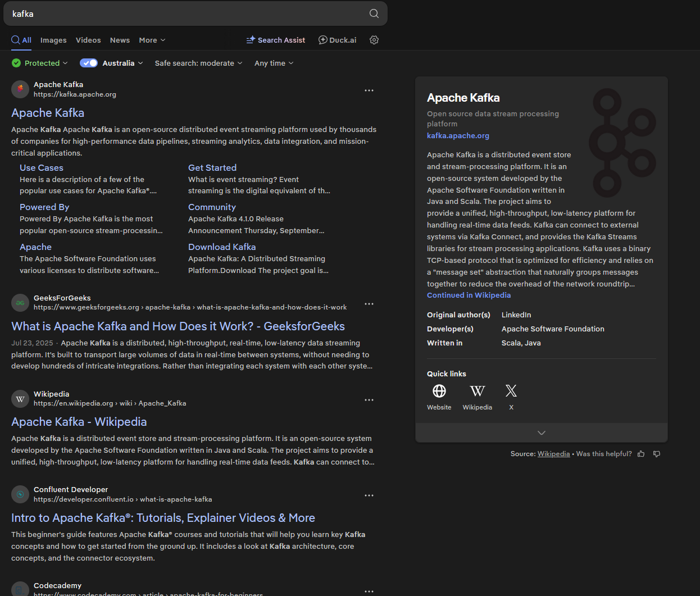Open three-dot menu for Codecademy result

coord(369,591)
